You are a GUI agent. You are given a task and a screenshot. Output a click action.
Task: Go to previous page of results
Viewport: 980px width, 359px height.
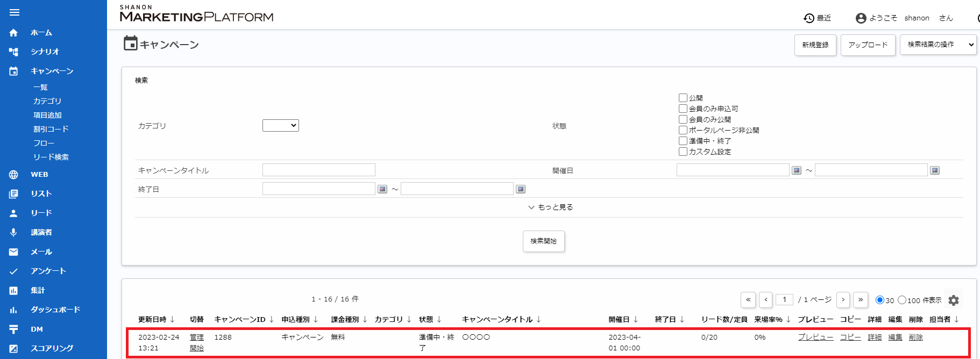tap(766, 300)
